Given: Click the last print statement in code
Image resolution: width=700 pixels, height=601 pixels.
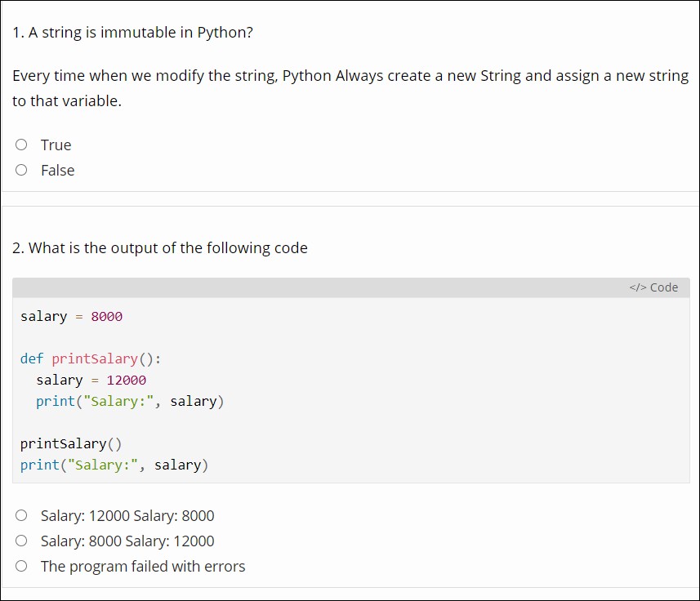Looking at the screenshot, I should coord(114,465).
